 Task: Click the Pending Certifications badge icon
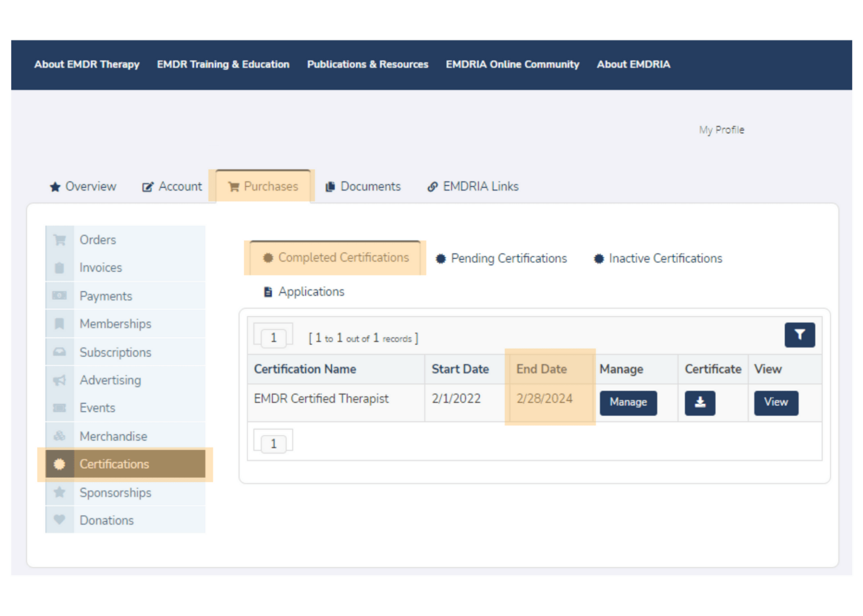tap(441, 259)
